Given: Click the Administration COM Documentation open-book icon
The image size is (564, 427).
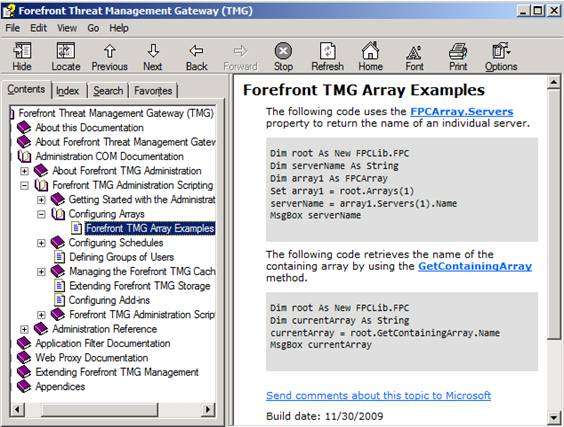Looking at the screenshot, I should pyautogui.click(x=24, y=156).
